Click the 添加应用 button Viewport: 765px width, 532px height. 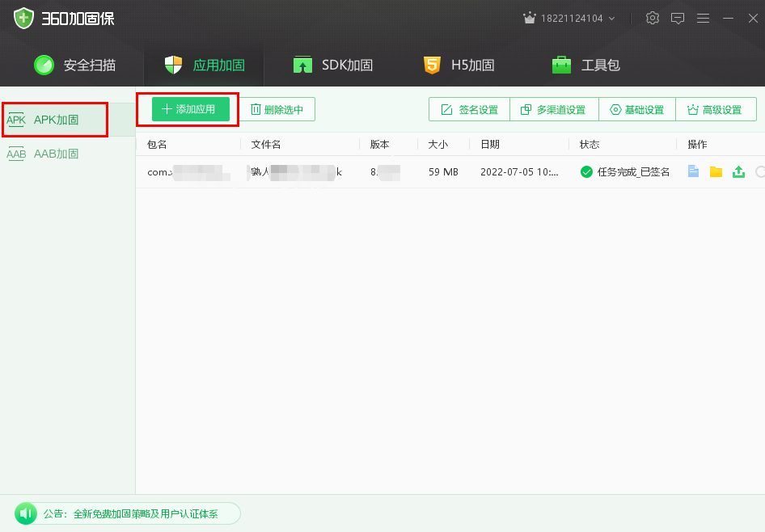pyautogui.click(x=191, y=109)
